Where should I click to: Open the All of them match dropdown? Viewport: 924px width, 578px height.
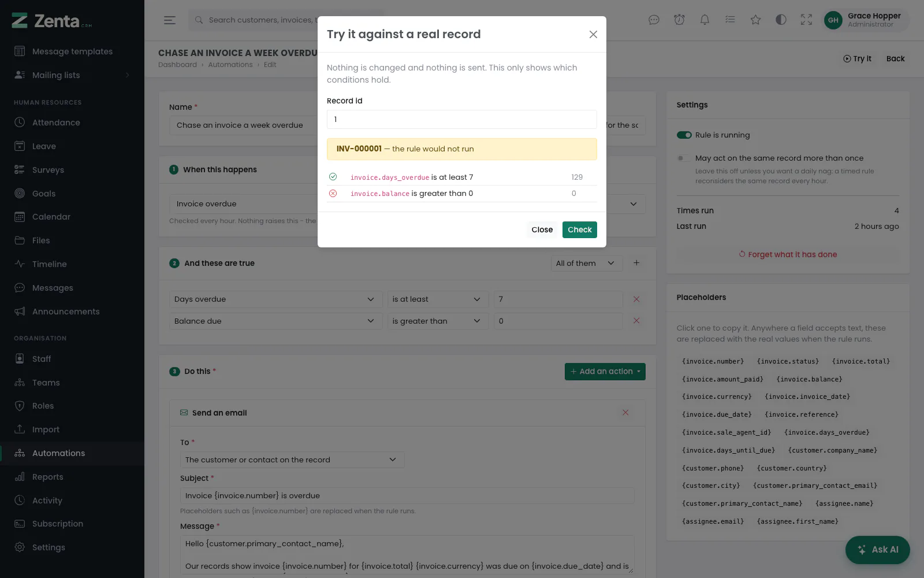[x=586, y=264]
